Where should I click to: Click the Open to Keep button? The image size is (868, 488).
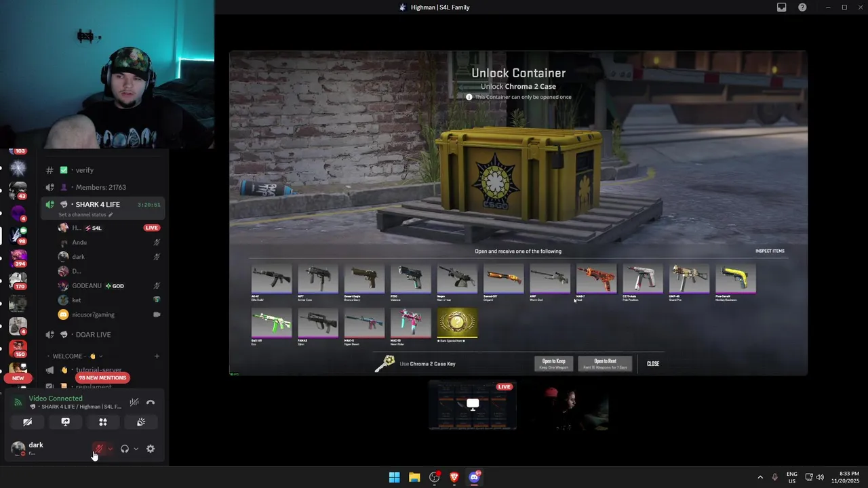pos(553,363)
